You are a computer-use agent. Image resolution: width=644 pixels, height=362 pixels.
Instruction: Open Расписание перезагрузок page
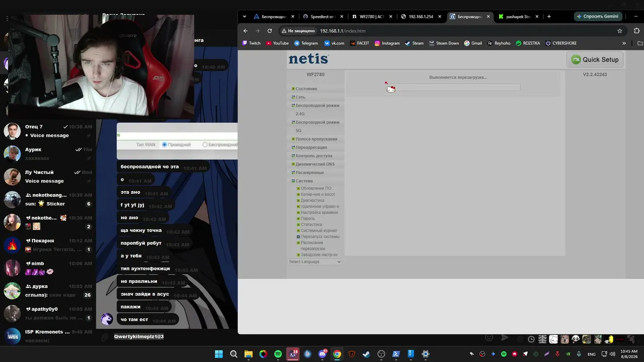[x=313, y=246]
